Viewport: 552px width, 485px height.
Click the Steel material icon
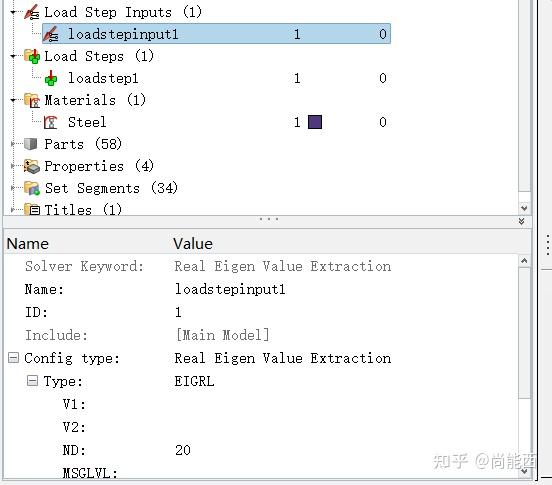point(51,122)
